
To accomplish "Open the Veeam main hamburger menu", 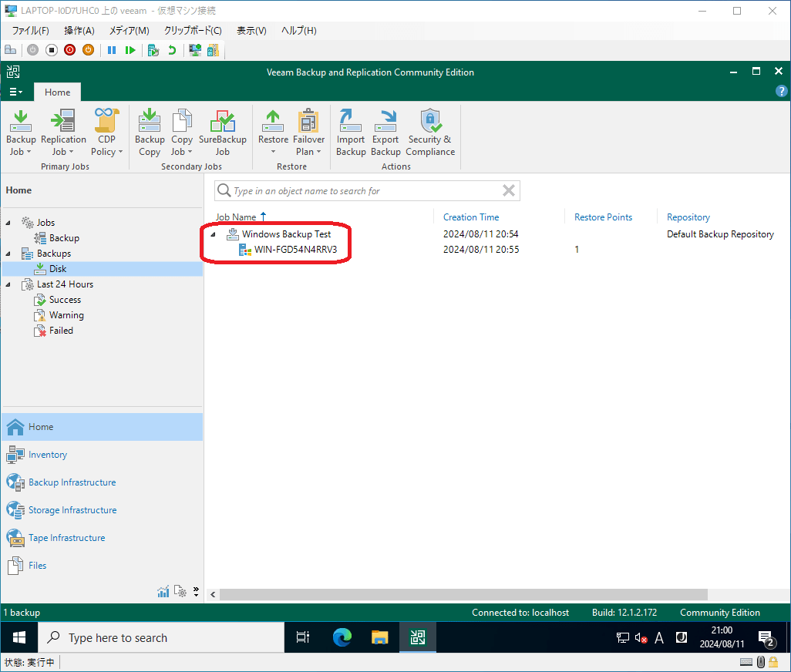I will click(x=15, y=92).
